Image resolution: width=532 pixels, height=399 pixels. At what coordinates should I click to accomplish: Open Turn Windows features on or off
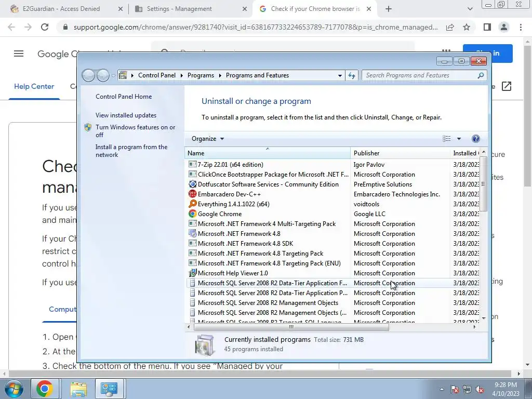136,131
